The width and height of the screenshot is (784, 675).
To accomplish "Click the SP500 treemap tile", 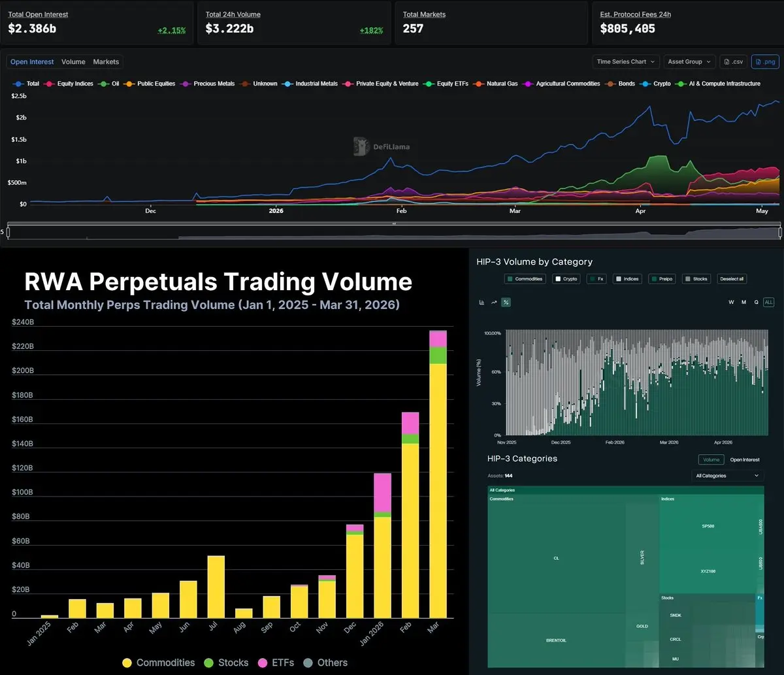I will click(x=708, y=526).
